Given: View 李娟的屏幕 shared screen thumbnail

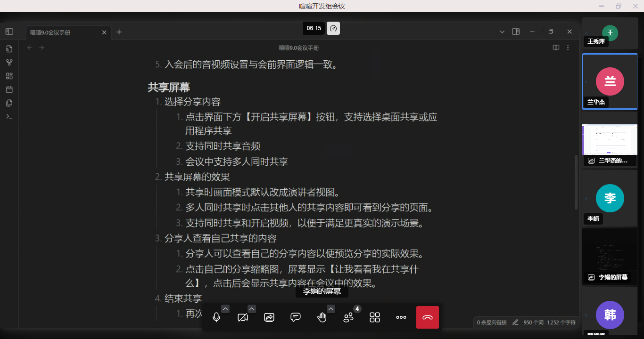Looking at the screenshot, I should tap(610, 257).
